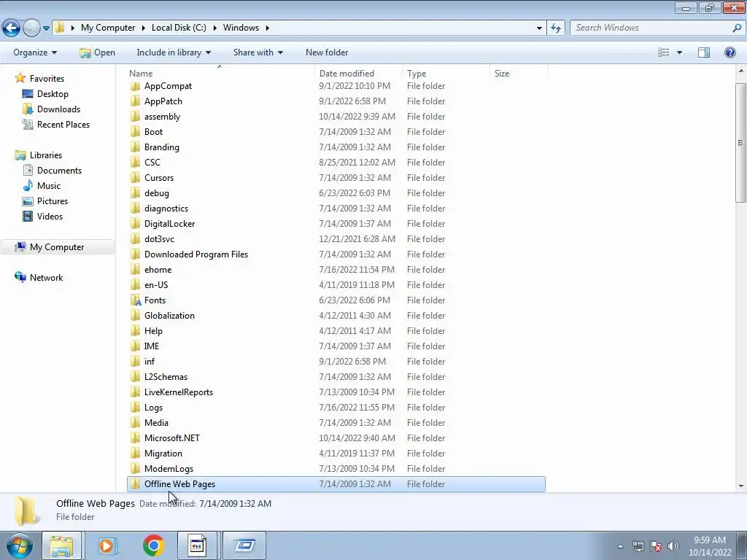Select the Globalization folder
The width and height of the screenshot is (747, 560).
169,316
